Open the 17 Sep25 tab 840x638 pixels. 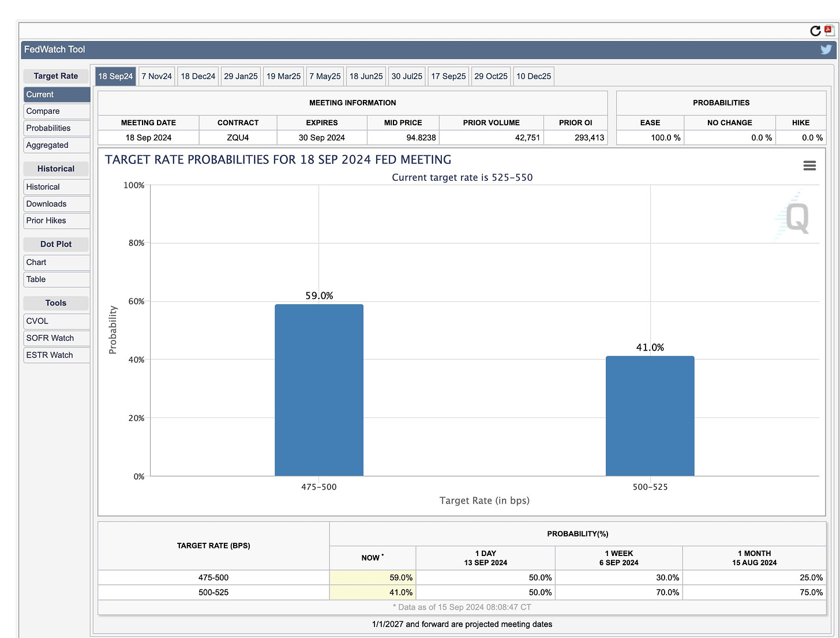click(x=448, y=76)
